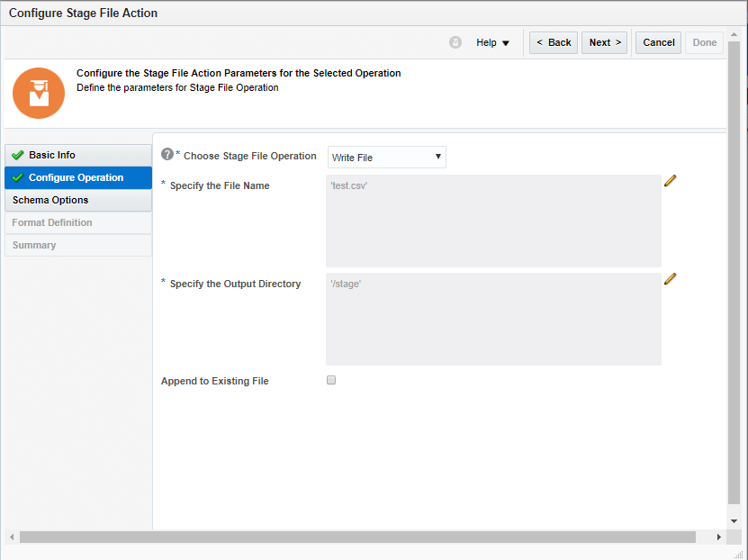The image size is (748, 560).
Task: Cancel the Stage File configuration
Action: 658,42
